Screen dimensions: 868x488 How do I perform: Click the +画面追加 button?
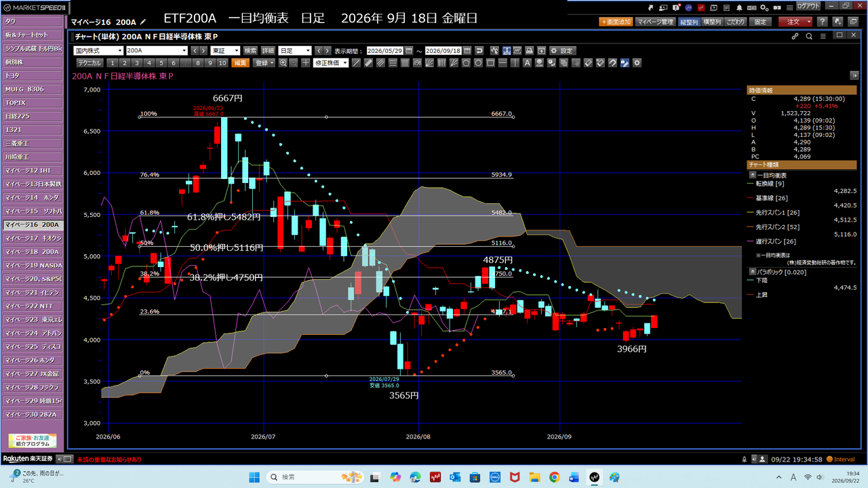pyautogui.click(x=616, y=22)
